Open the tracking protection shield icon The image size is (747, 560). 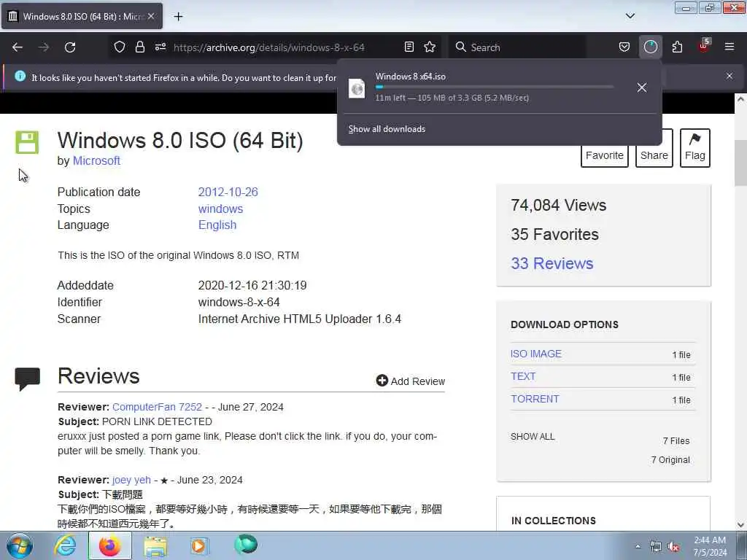[120, 47]
